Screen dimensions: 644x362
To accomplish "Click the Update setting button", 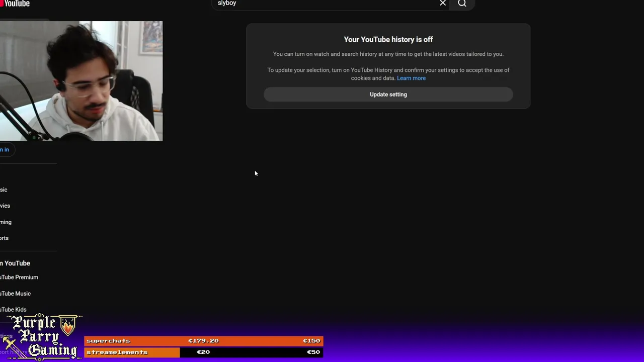I will point(388,95).
